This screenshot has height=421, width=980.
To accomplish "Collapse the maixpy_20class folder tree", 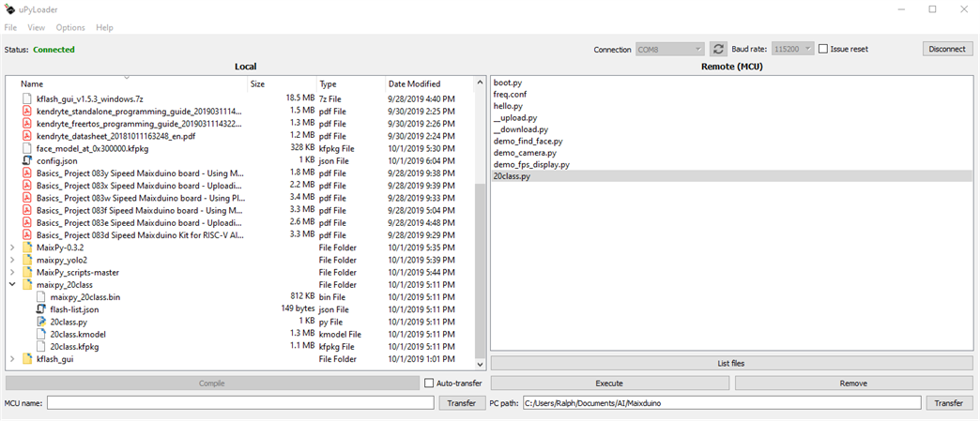I will [x=12, y=284].
